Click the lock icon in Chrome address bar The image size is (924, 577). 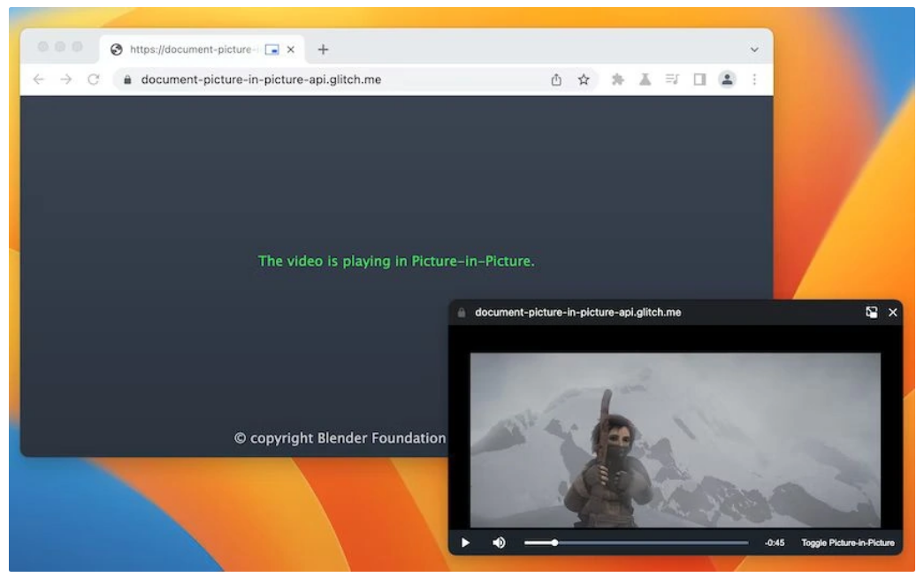[x=127, y=80]
